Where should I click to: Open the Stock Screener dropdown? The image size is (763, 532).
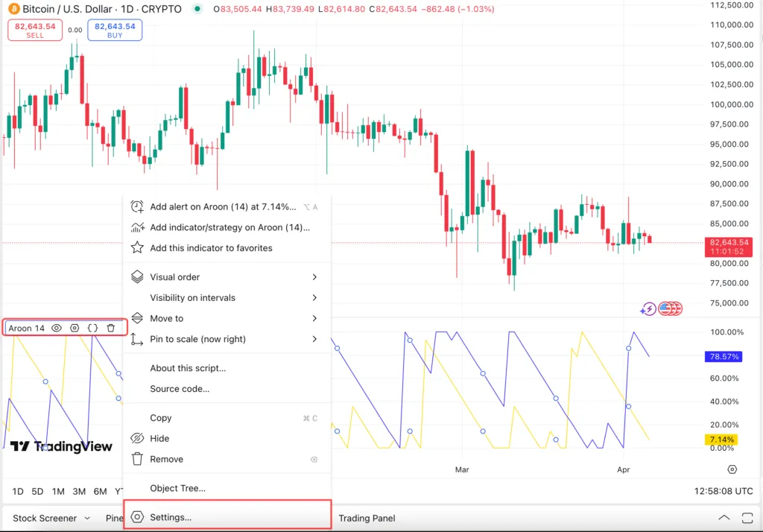[51, 518]
